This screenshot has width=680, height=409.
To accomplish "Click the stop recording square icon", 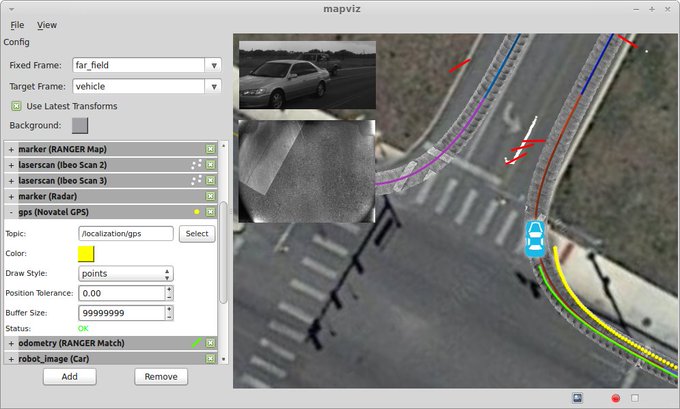I will pyautogui.click(x=634, y=398).
